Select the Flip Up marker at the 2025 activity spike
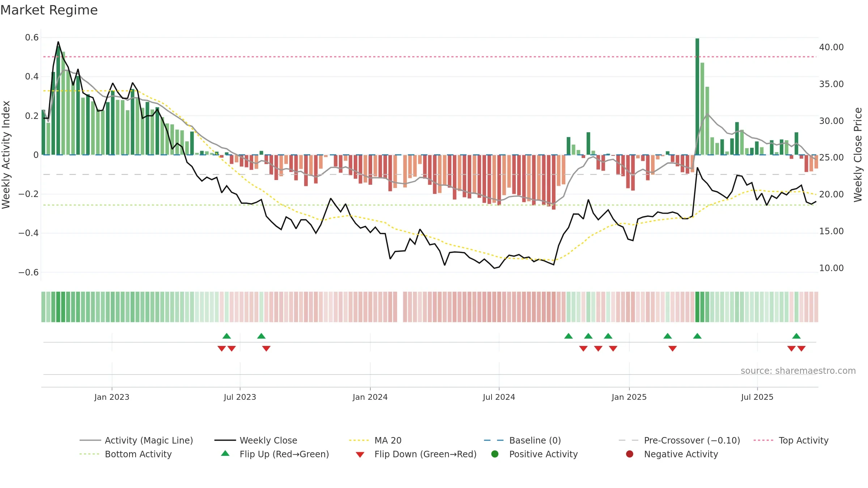 click(x=697, y=336)
